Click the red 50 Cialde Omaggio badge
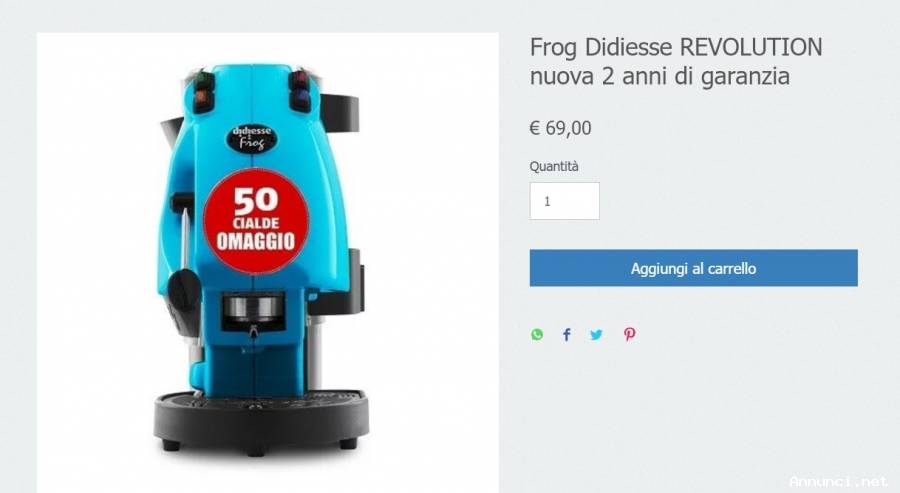900x493 pixels. [256, 221]
